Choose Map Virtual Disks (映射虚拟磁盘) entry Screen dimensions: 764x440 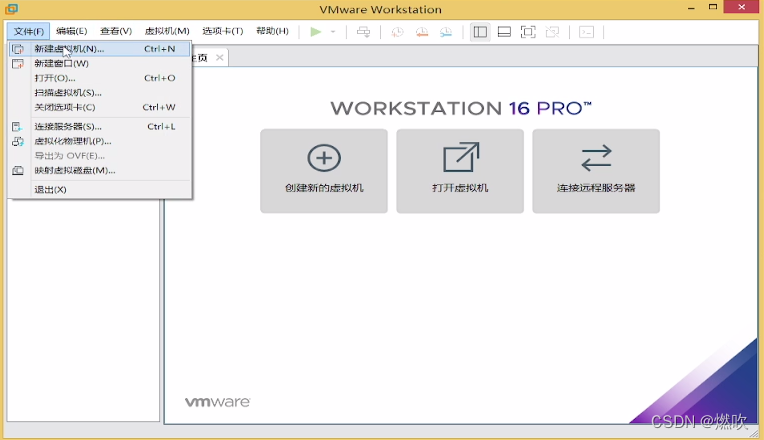point(99,171)
